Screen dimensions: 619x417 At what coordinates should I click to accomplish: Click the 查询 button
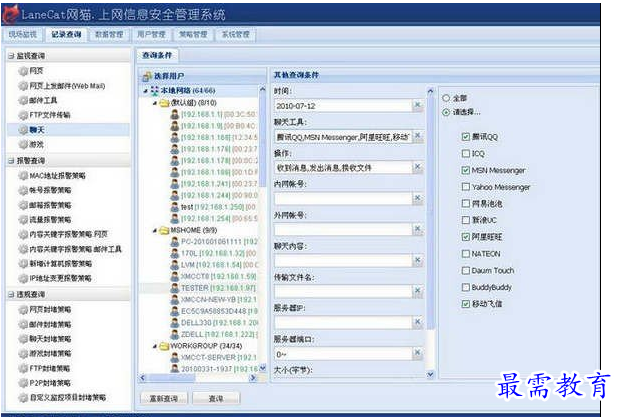[216, 398]
